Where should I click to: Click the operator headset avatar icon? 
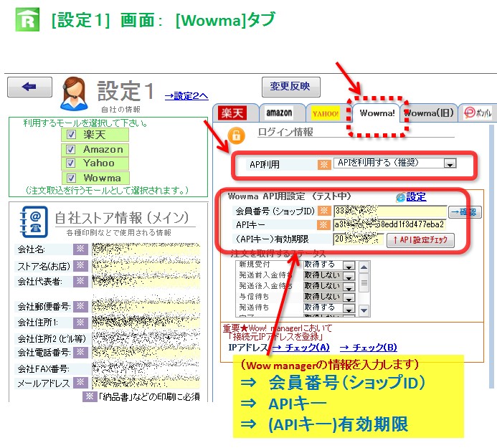74,93
